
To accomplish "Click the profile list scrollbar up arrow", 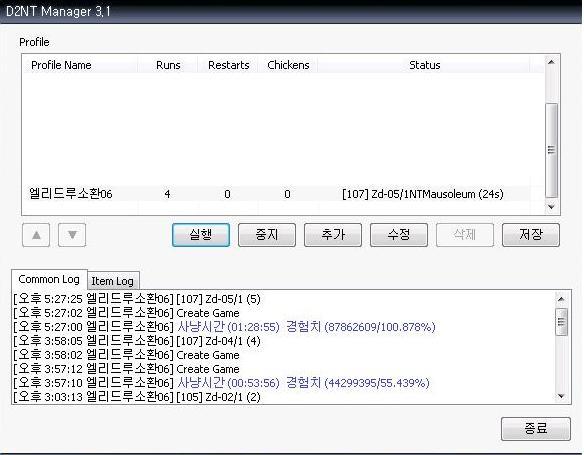I will coord(551,62).
